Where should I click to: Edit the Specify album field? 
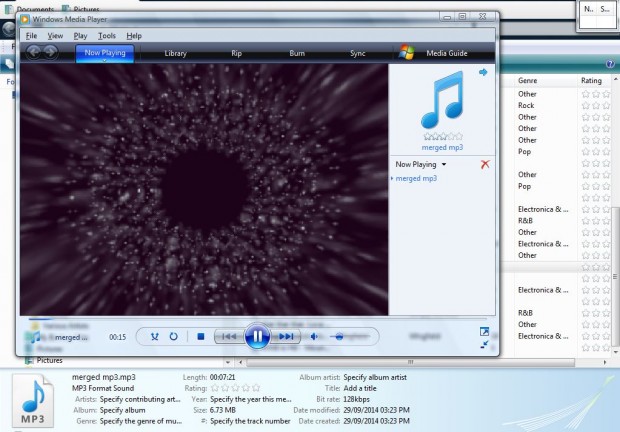(123, 410)
